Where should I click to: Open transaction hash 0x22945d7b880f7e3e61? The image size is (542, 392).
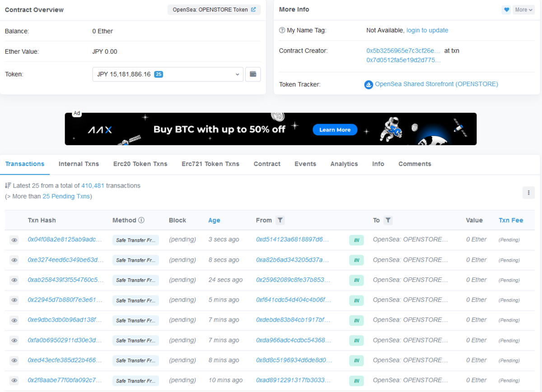(x=65, y=300)
